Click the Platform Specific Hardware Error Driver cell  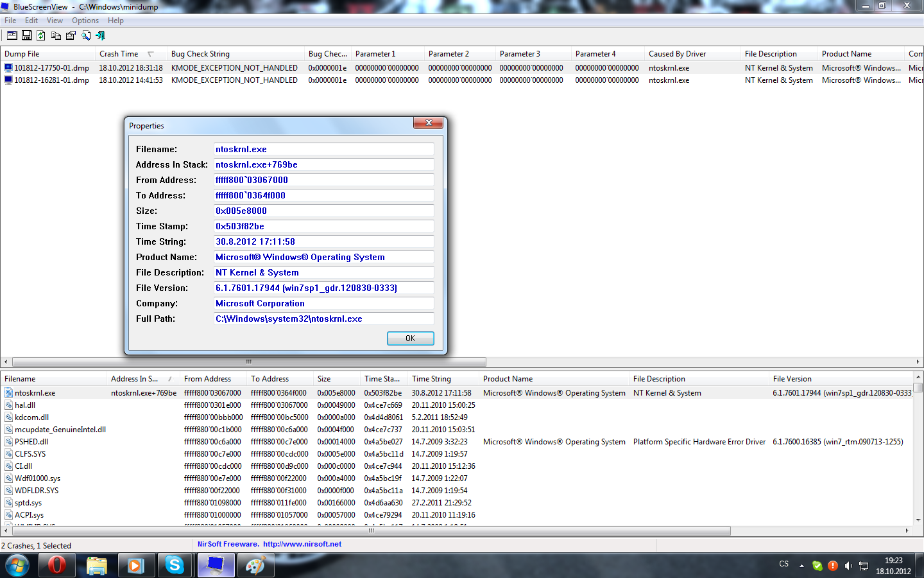pyautogui.click(x=699, y=442)
